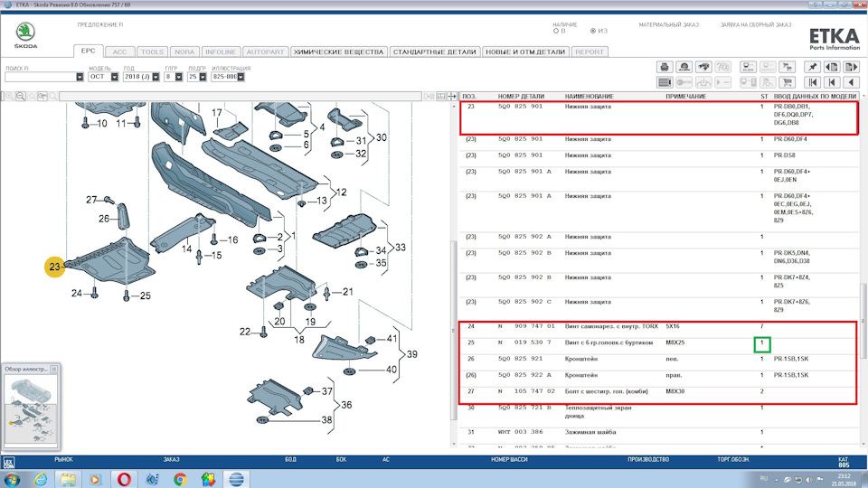Click the illustration overview thumbnail
This screenshot has width=868, height=488.
(x=31, y=410)
